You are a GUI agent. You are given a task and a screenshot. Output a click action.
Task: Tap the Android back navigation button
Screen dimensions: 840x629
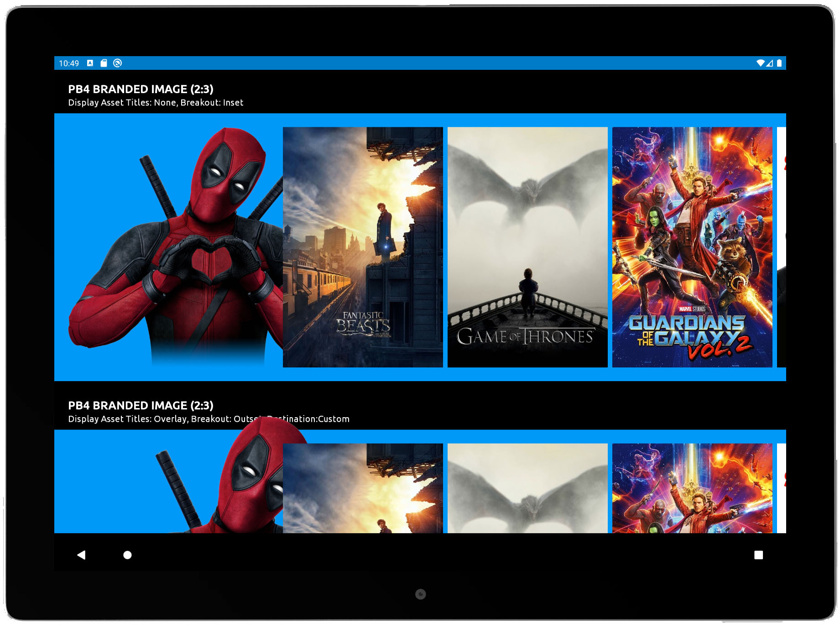pyautogui.click(x=81, y=555)
